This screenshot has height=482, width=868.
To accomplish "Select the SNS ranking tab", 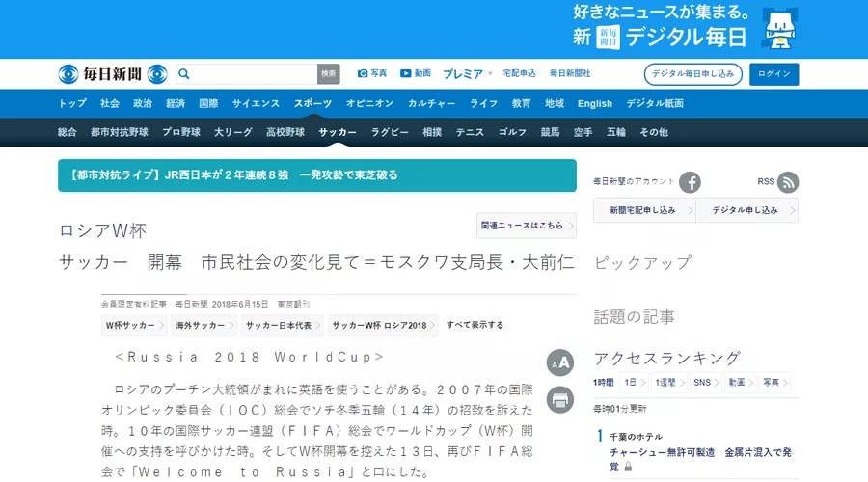I will point(704,383).
